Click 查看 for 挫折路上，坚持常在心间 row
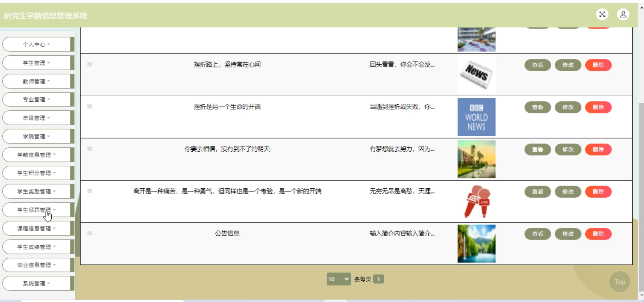This screenshot has height=302, width=644. tap(537, 65)
